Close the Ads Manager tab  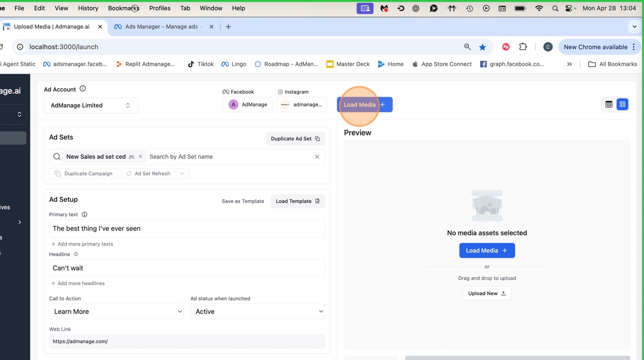212,26
